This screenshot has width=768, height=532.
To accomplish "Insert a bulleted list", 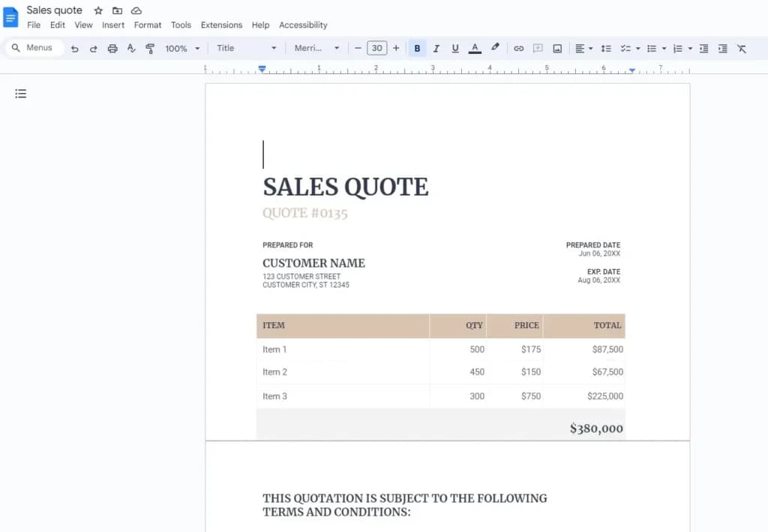I will pos(652,49).
